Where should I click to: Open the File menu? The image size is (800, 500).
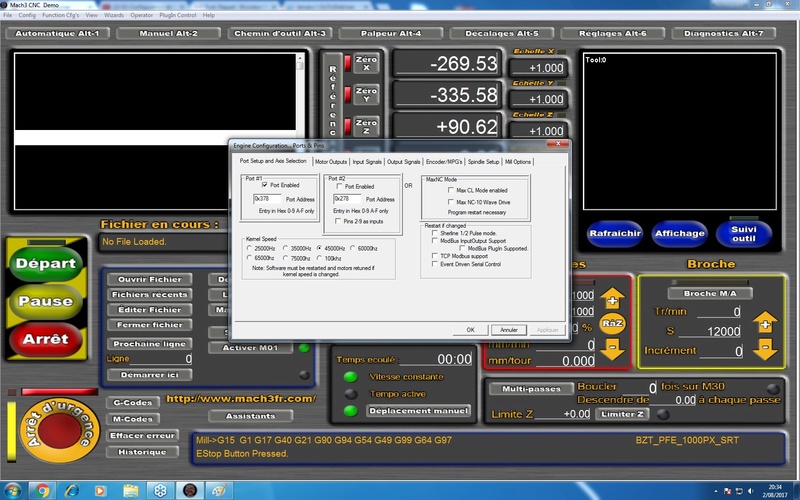(8, 15)
